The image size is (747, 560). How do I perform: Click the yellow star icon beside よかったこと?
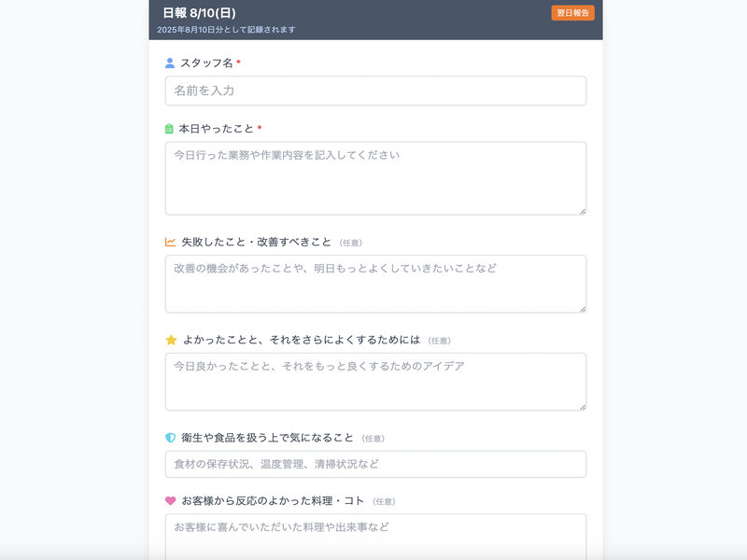tap(171, 340)
